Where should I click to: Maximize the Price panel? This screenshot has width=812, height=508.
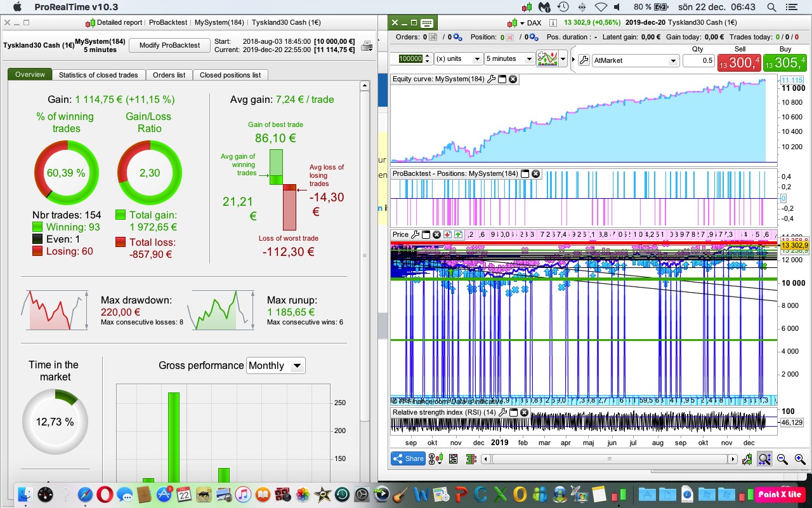426,234
